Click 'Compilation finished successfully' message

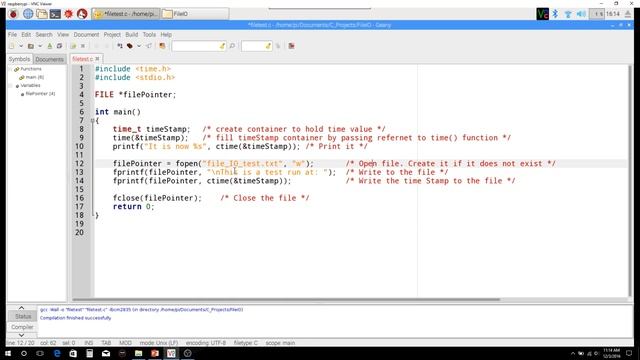pos(76,318)
